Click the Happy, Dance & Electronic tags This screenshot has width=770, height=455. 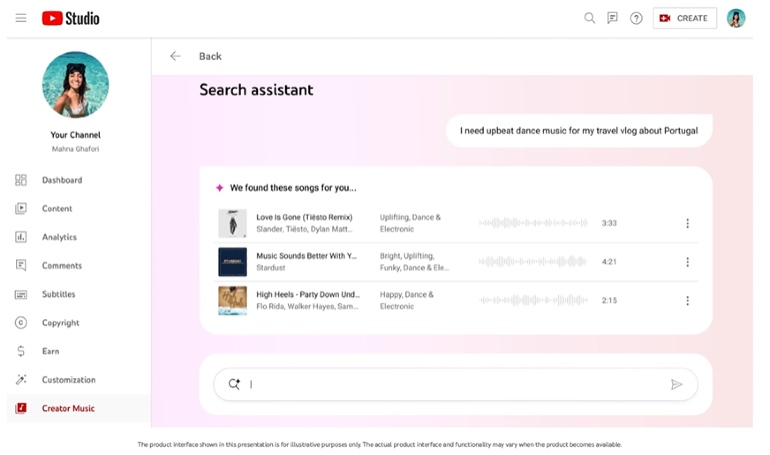[407, 300]
